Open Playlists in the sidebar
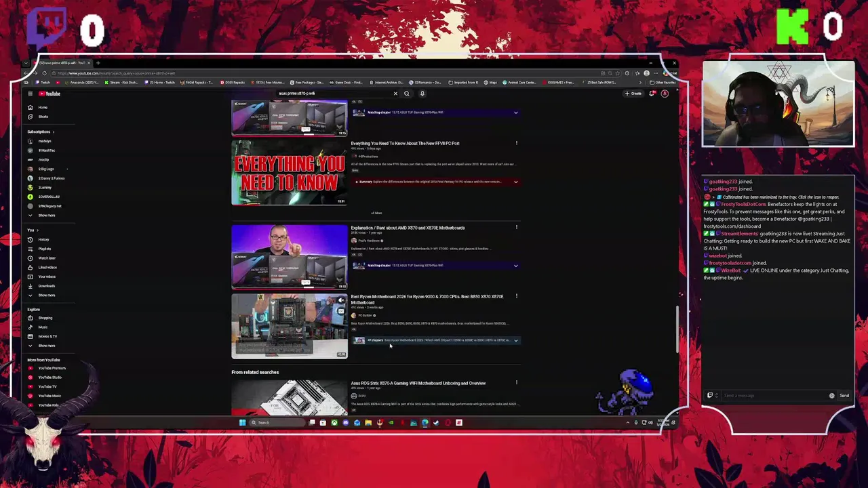This screenshot has height=488, width=868. point(45,249)
